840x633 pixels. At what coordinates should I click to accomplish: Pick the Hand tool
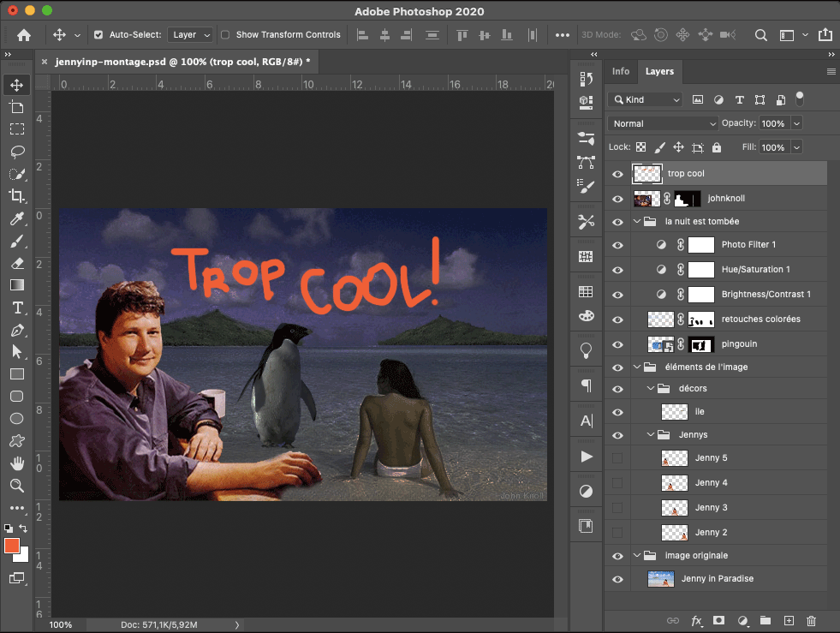[x=17, y=463]
